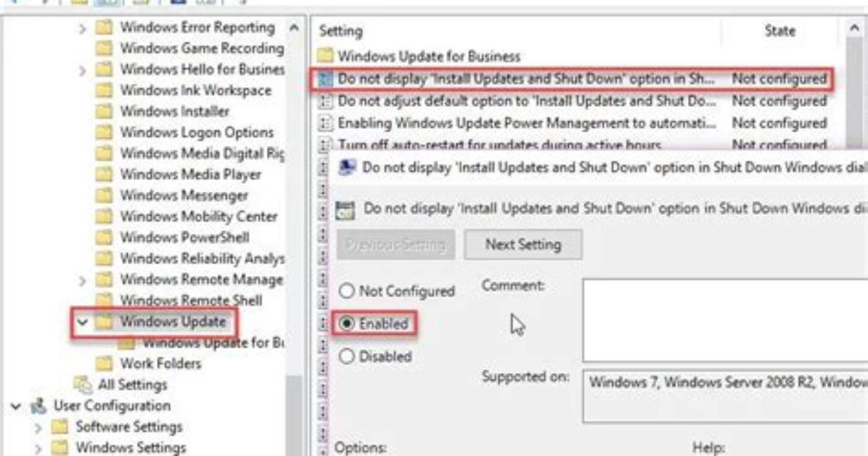Image resolution: width=868 pixels, height=456 pixels.
Task: Open the Windows Installer tree item
Action: point(175,111)
